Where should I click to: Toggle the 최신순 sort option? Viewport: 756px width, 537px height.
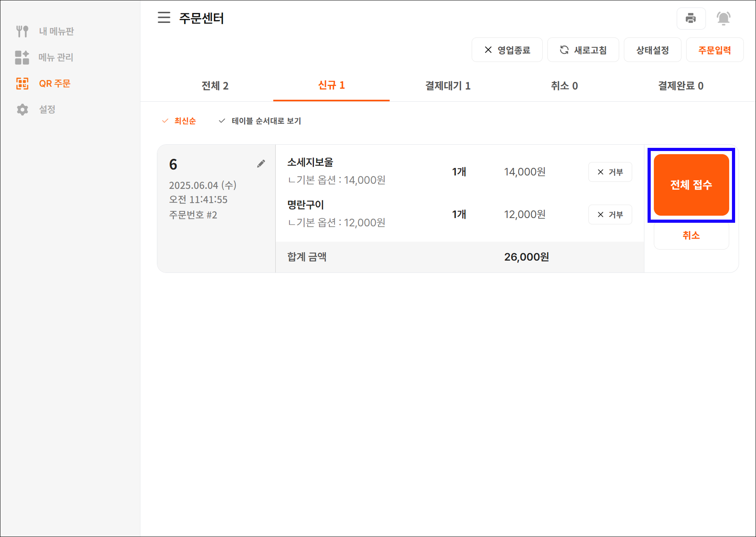point(179,121)
